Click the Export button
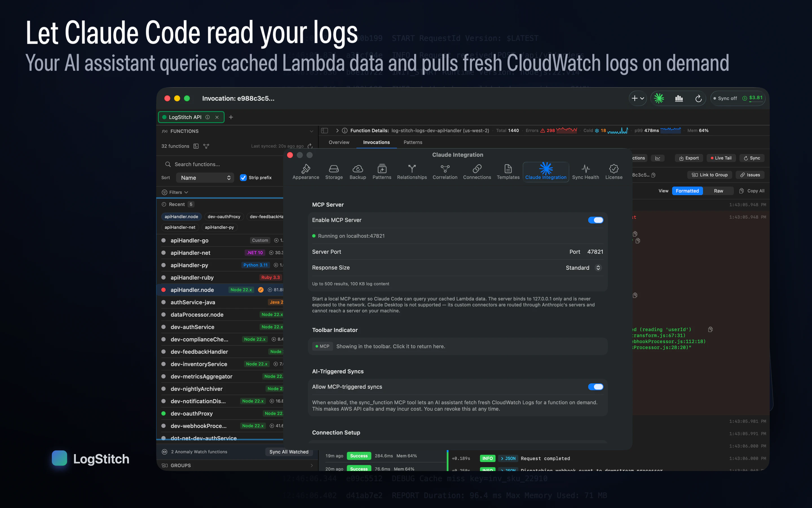Screen dimensions: 812x508 (689, 158)
